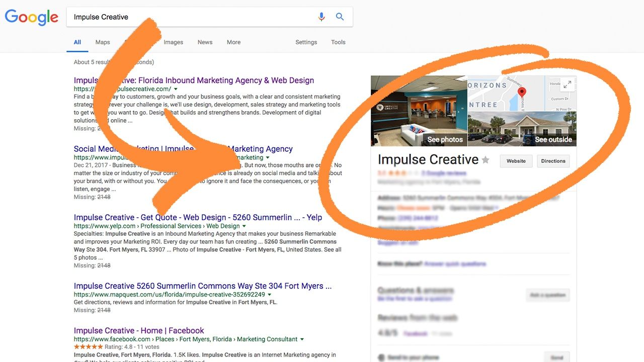
Task: Select the All tab
Action: 77,42
